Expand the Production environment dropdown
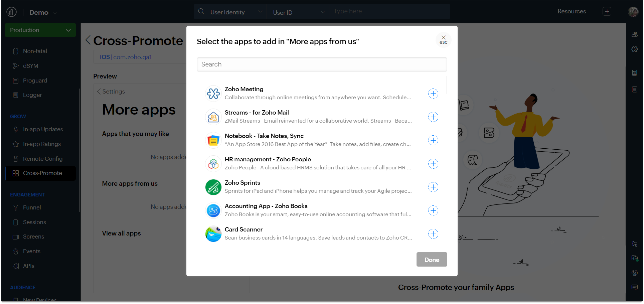Viewport: 644px width, 304px height. point(40,30)
